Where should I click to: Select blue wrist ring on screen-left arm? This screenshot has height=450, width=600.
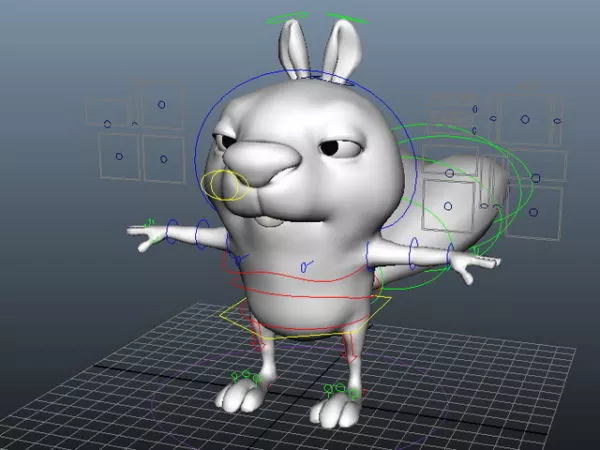click(172, 232)
